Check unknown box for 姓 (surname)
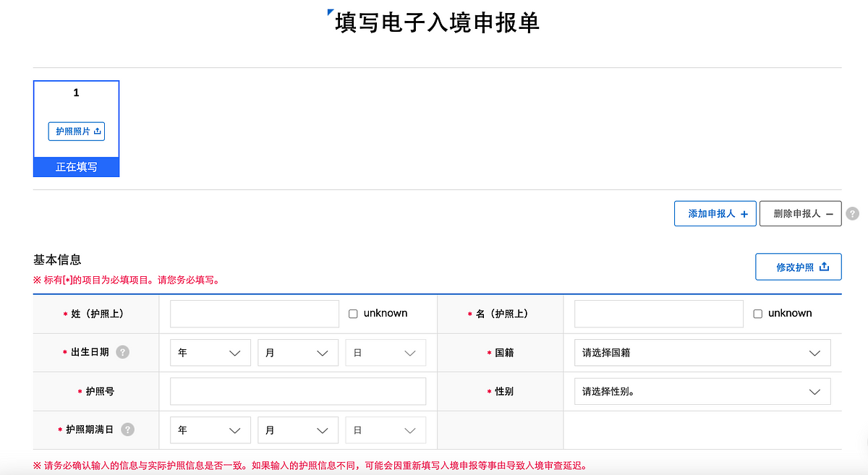The width and height of the screenshot is (868, 475). [x=353, y=314]
